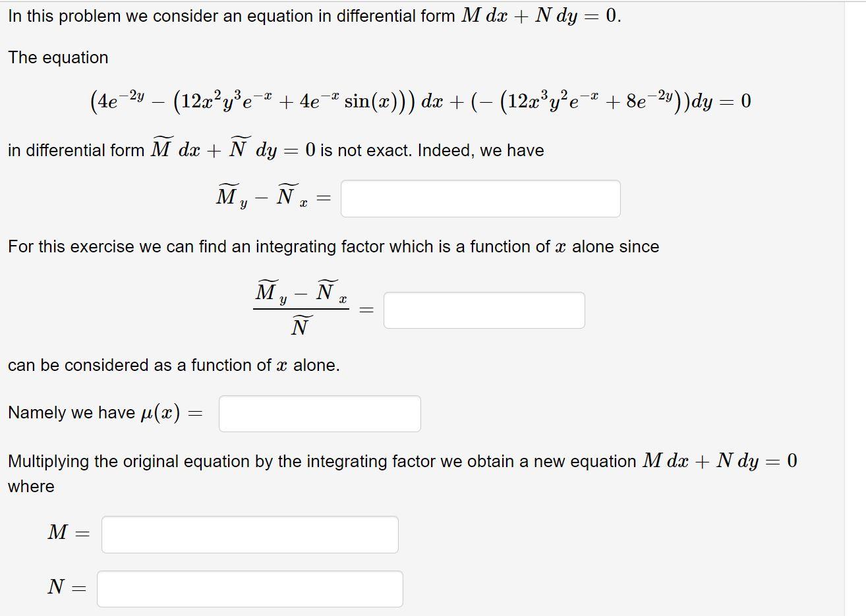The width and height of the screenshot is (866, 616).
Task: Click the input field for My − Nx
Action: (480, 198)
